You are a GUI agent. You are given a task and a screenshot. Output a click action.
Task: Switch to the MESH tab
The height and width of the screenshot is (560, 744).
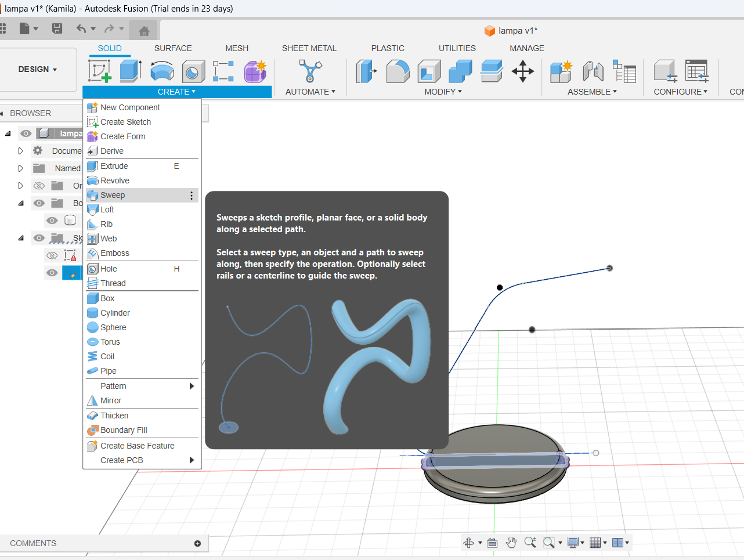(237, 48)
